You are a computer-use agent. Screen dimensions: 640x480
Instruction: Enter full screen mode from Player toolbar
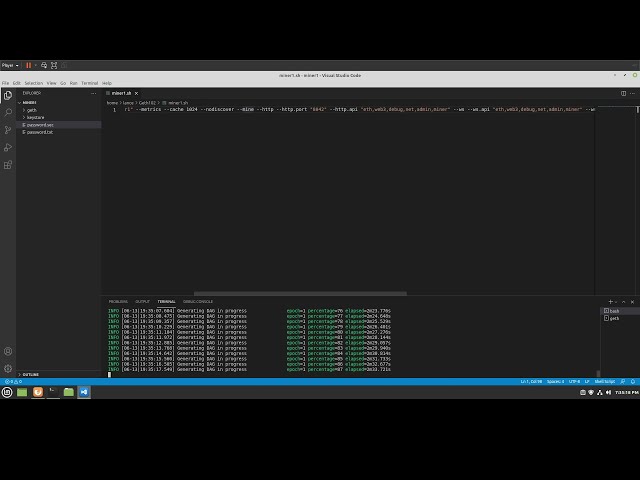[x=54, y=65]
